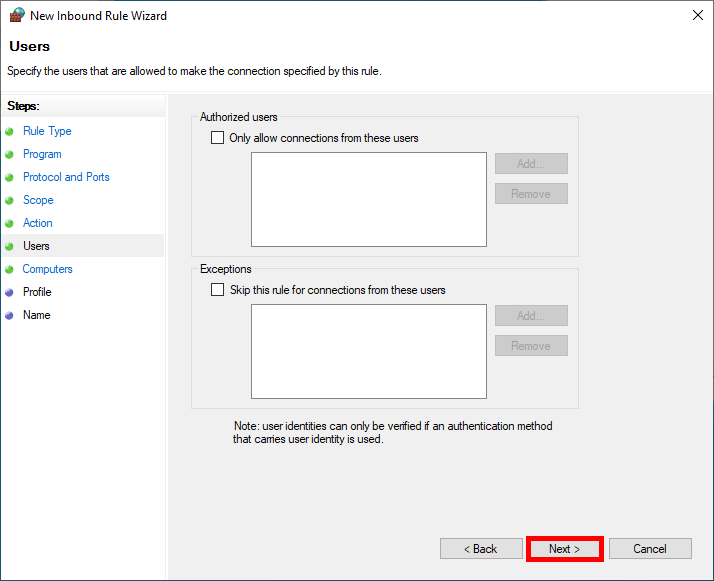Click the Exceptions group label
Screen dimensions: 714x581
click(226, 269)
